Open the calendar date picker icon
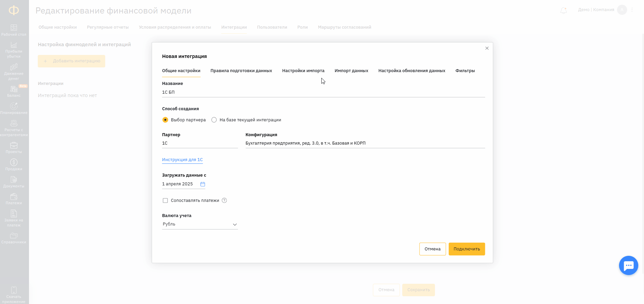 point(203,184)
